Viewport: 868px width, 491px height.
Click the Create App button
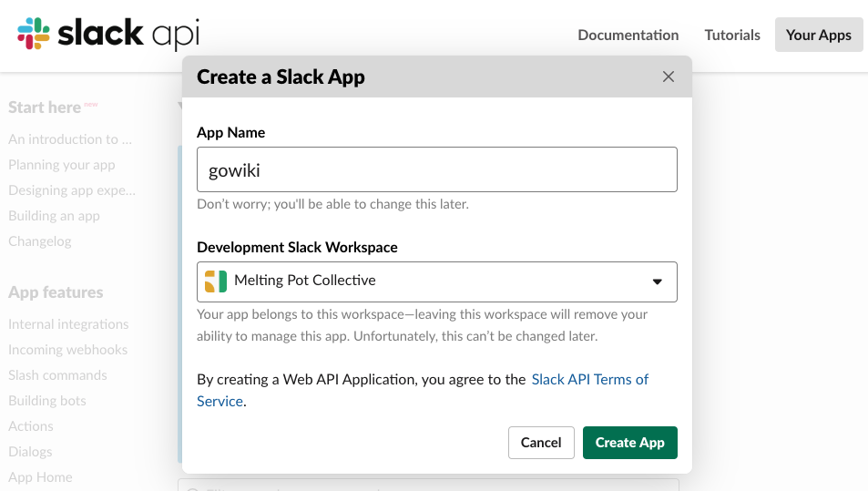pos(630,443)
